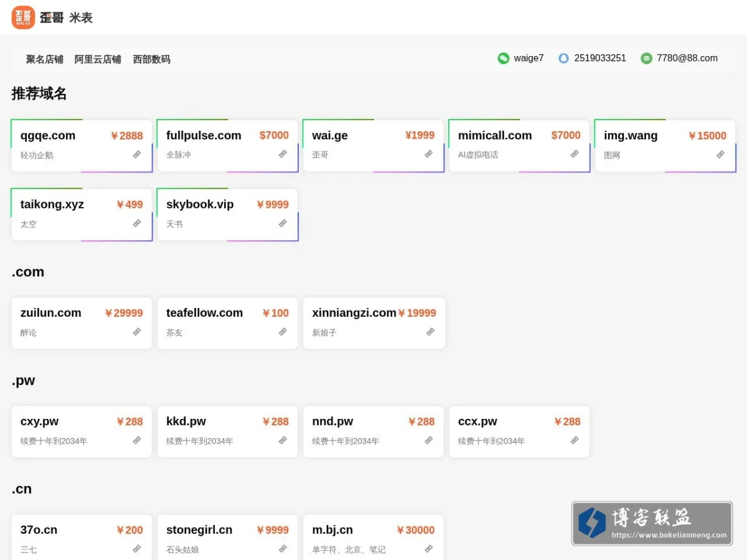Click the blue QQ icon beside 2519033251
The height and width of the screenshot is (560, 747).
point(563,58)
